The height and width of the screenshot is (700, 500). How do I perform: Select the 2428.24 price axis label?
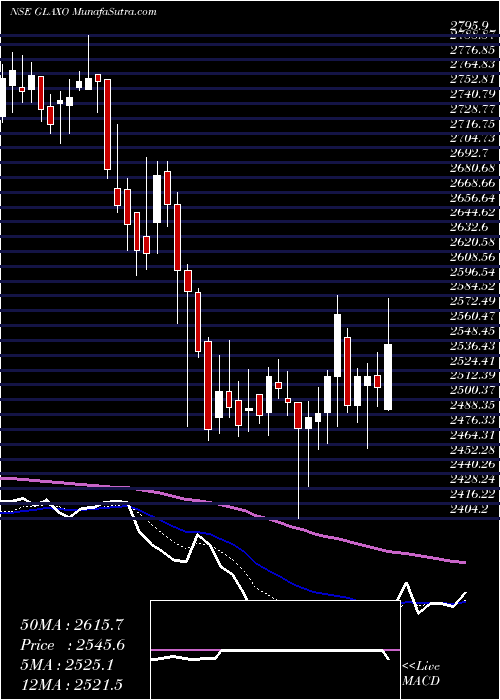[x=473, y=479]
